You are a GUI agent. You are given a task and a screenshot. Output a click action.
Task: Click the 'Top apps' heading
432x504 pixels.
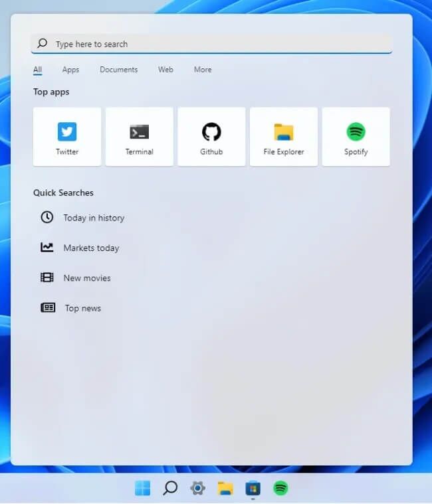coord(51,92)
